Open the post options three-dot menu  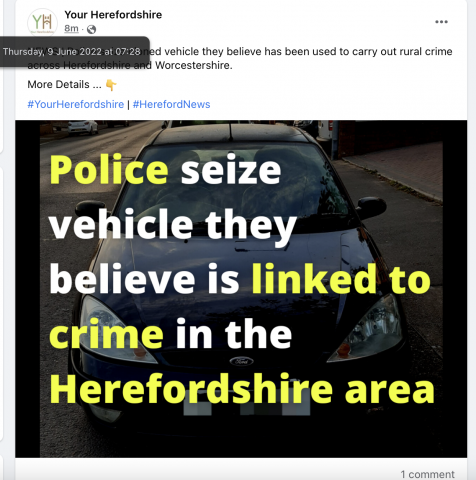point(441,22)
